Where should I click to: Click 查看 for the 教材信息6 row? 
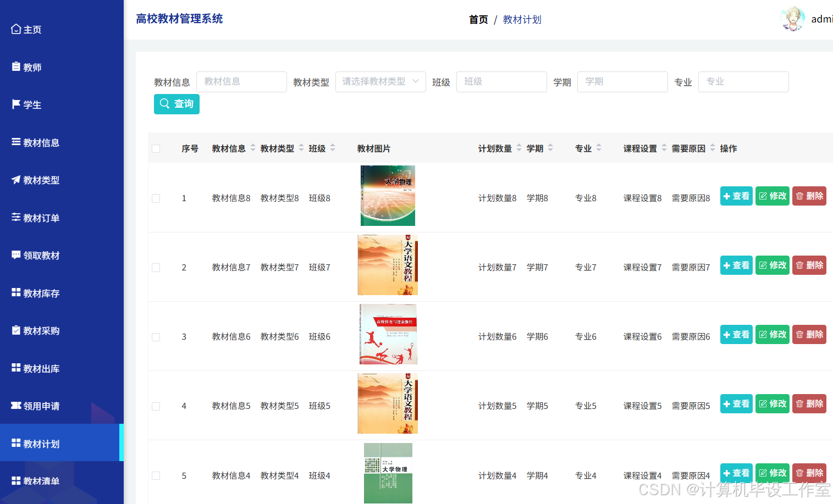point(736,335)
